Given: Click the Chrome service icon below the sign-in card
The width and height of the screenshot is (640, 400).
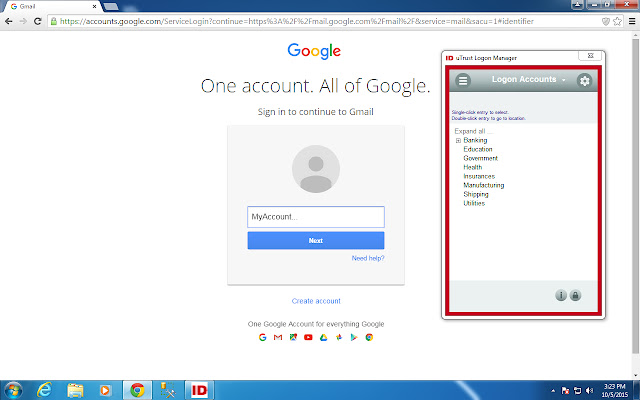Looking at the screenshot, I should click(x=369, y=337).
